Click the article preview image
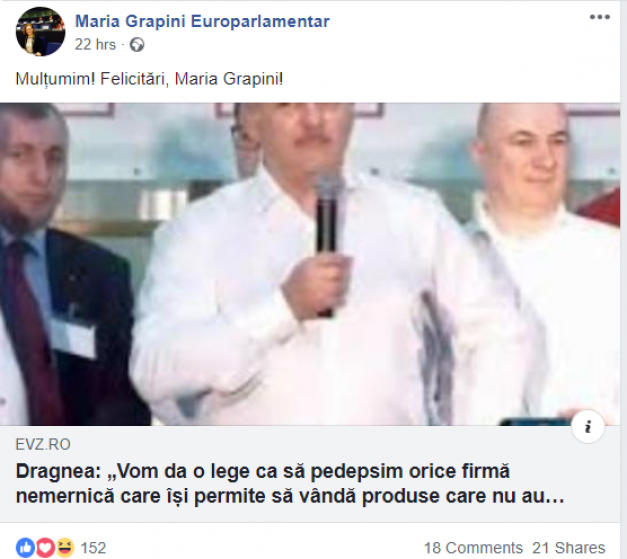Image resolution: width=627 pixels, height=559 pixels. 310,264
